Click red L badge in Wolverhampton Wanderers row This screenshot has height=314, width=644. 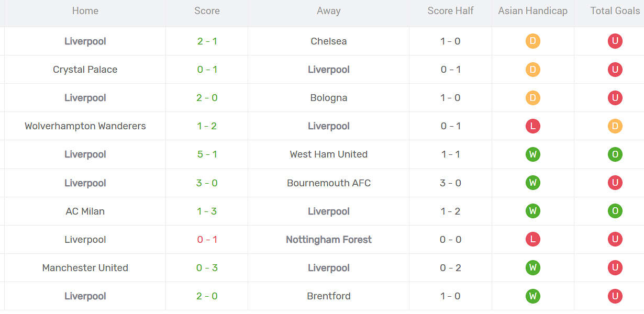(532, 126)
